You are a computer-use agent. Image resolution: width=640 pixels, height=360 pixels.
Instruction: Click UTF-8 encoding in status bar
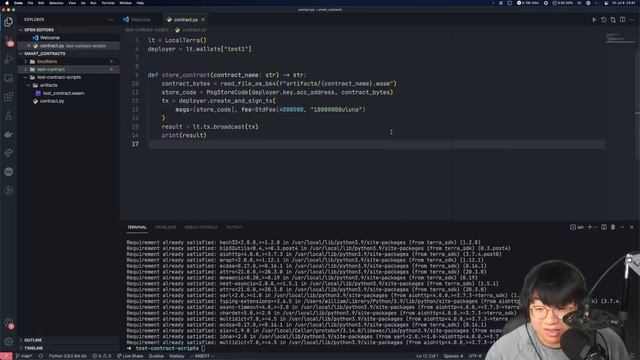pyautogui.click(x=475, y=356)
